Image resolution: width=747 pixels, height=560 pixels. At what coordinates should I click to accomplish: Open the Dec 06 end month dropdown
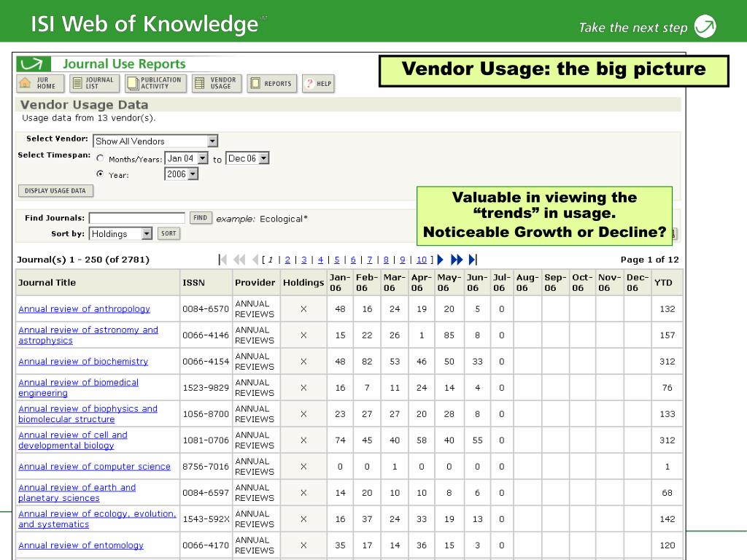pos(247,158)
